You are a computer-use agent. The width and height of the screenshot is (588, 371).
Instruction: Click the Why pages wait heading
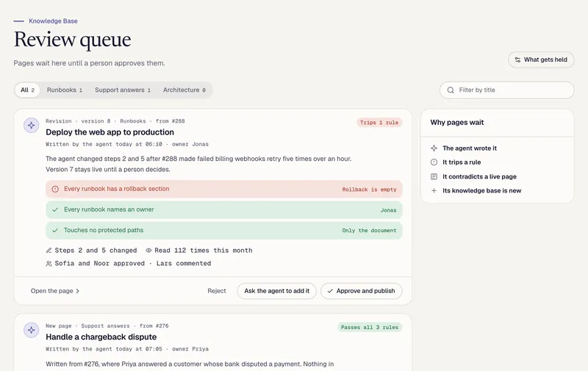(456, 123)
